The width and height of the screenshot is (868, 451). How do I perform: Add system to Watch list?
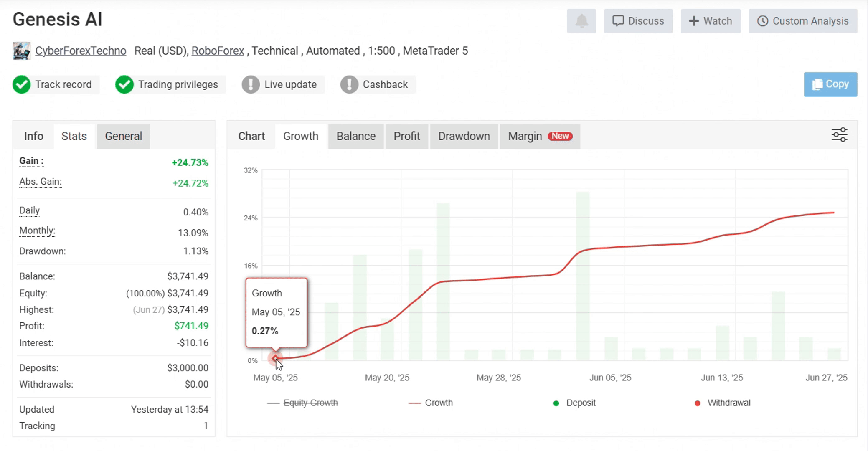pos(711,21)
